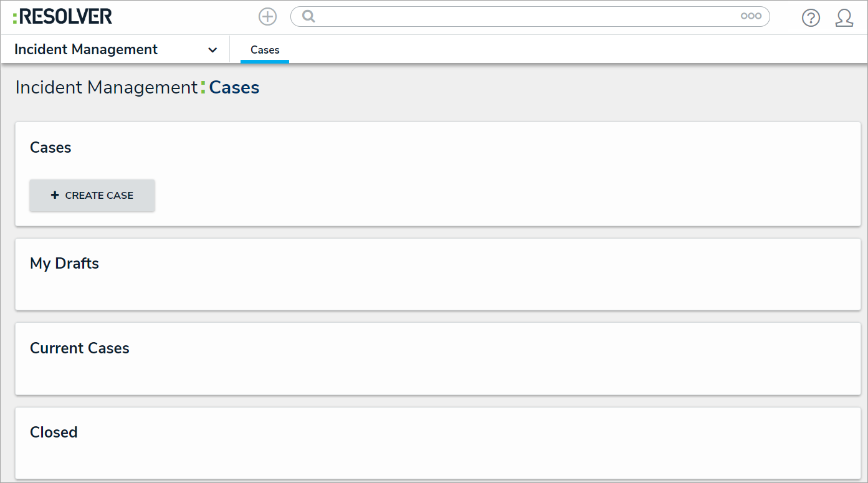
Task: Click the quick-add plus circle icon
Action: point(267,17)
